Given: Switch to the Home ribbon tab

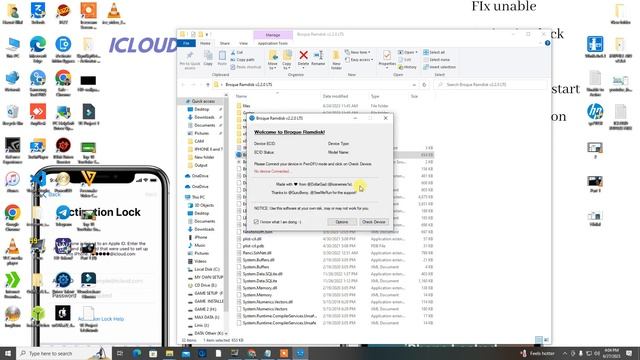Looking at the screenshot, I should 205,43.
